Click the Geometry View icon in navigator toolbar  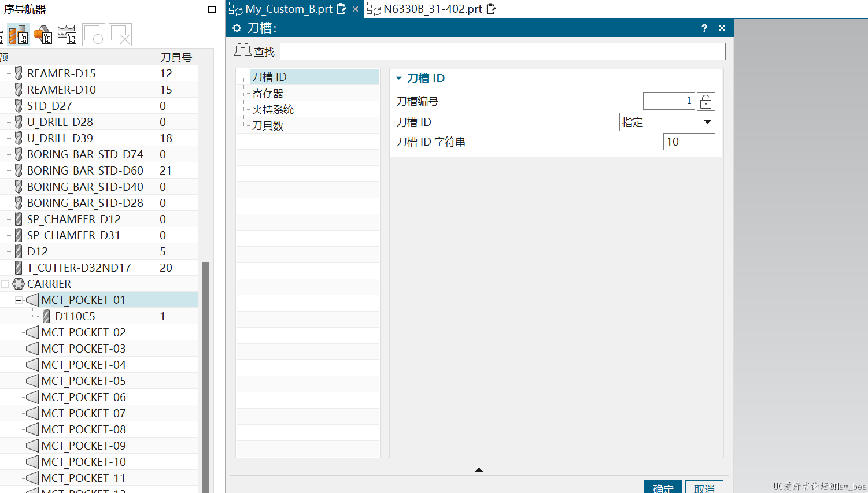[x=43, y=35]
